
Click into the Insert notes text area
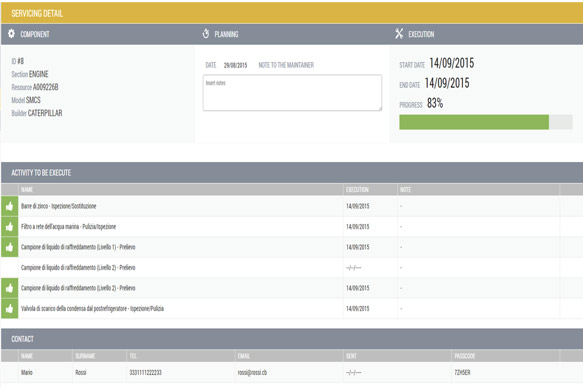(x=292, y=93)
